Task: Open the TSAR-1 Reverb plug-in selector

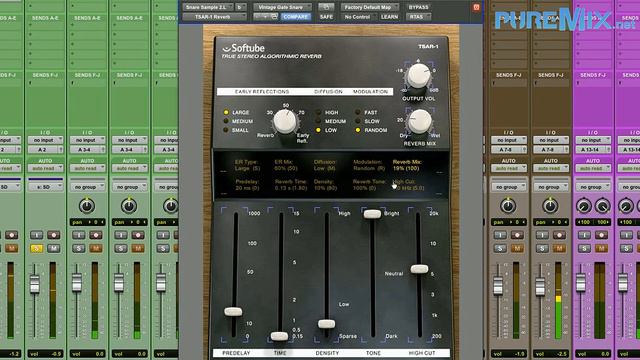Action: pyautogui.click(x=214, y=17)
